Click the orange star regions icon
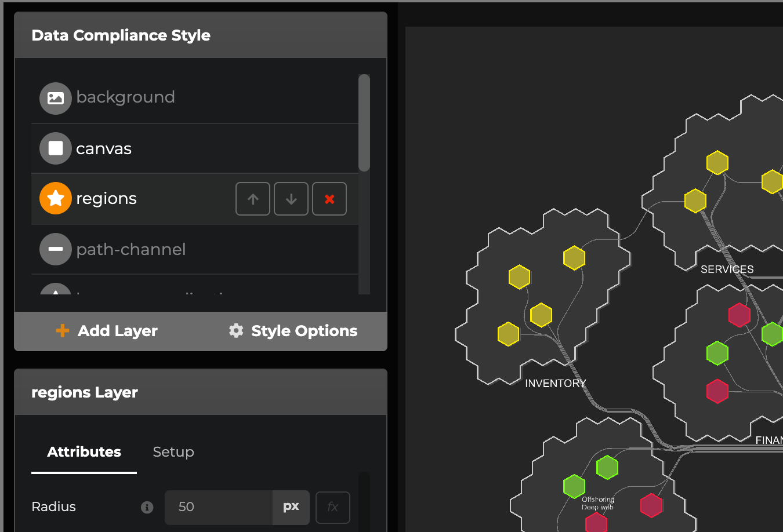The image size is (783, 532). tap(56, 198)
